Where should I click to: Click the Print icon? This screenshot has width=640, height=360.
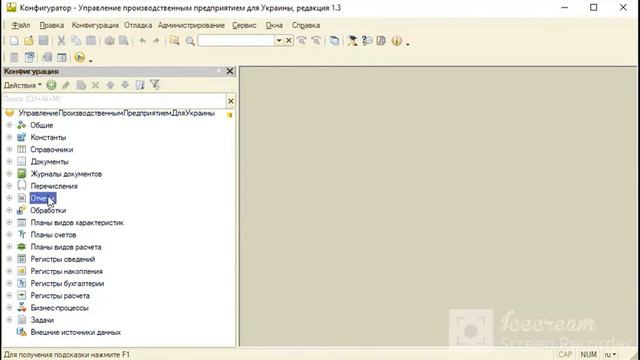[x=109, y=41]
